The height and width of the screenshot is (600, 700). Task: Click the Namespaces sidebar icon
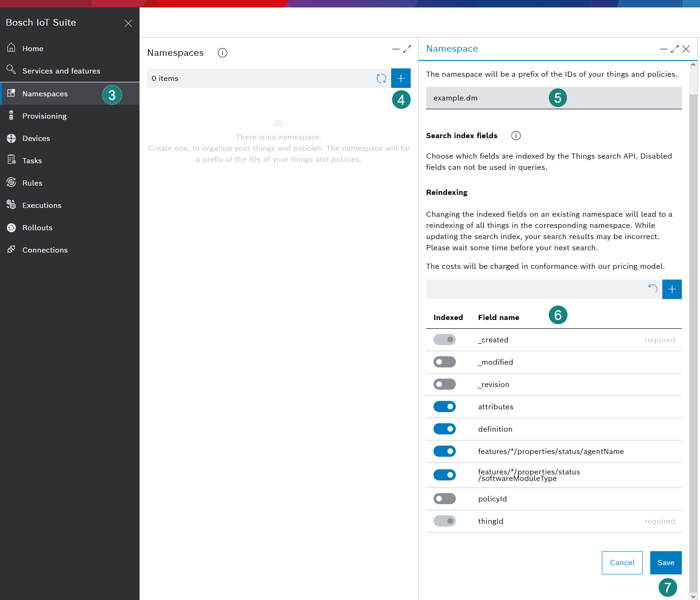11,93
